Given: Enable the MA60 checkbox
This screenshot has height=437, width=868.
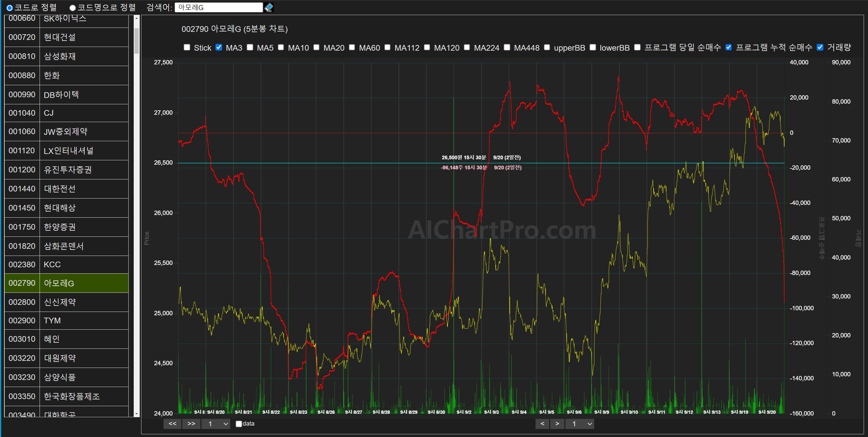Looking at the screenshot, I should click(x=352, y=47).
